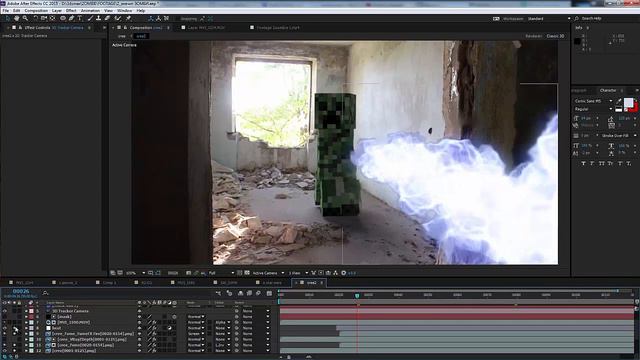Click the Local Axis Mode icon
This screenshot has width=640, height=360.
[x=151, y=18]
